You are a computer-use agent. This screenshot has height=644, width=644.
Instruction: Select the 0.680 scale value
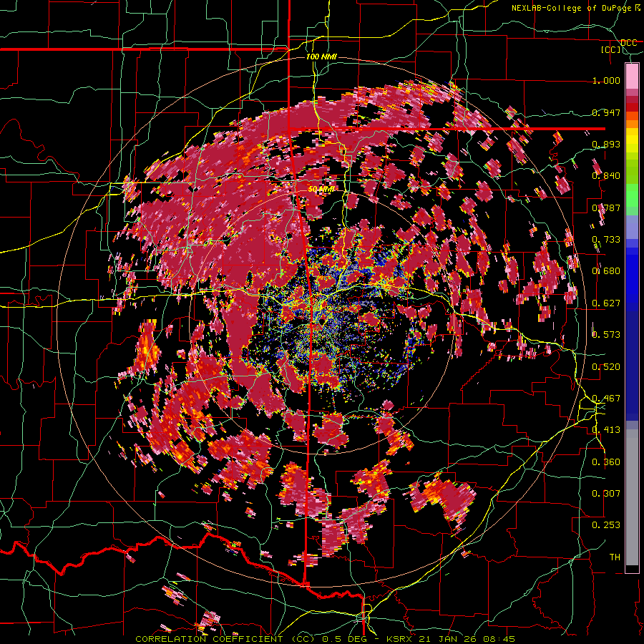pos(606,271)
